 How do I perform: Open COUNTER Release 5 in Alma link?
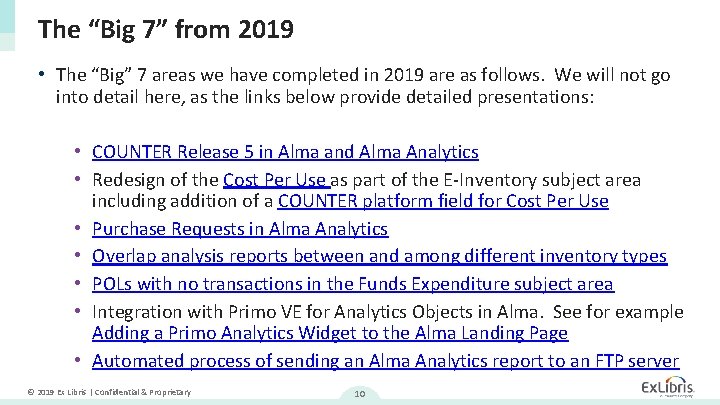tap(285, 152)
